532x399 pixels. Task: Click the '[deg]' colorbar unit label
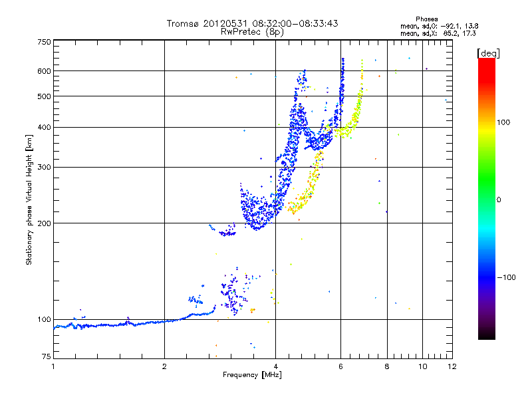coord(488,53)
